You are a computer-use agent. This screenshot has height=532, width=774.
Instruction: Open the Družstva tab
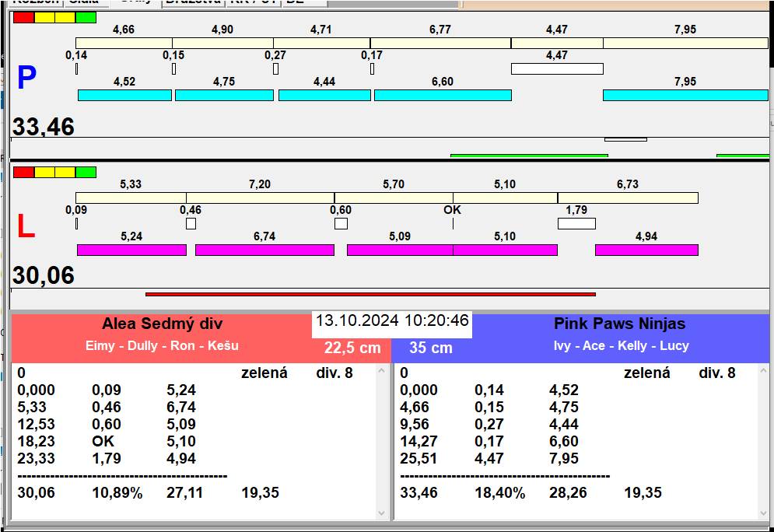[x=193, y=2]
